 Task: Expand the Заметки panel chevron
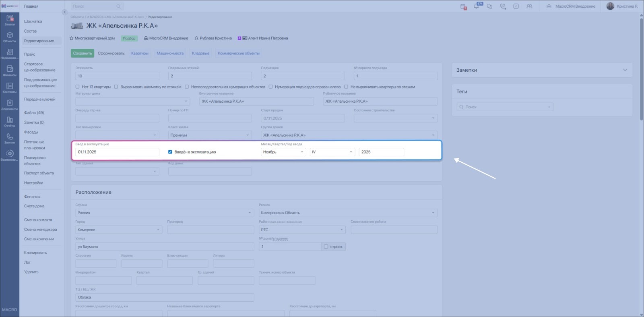click(625, 70)
